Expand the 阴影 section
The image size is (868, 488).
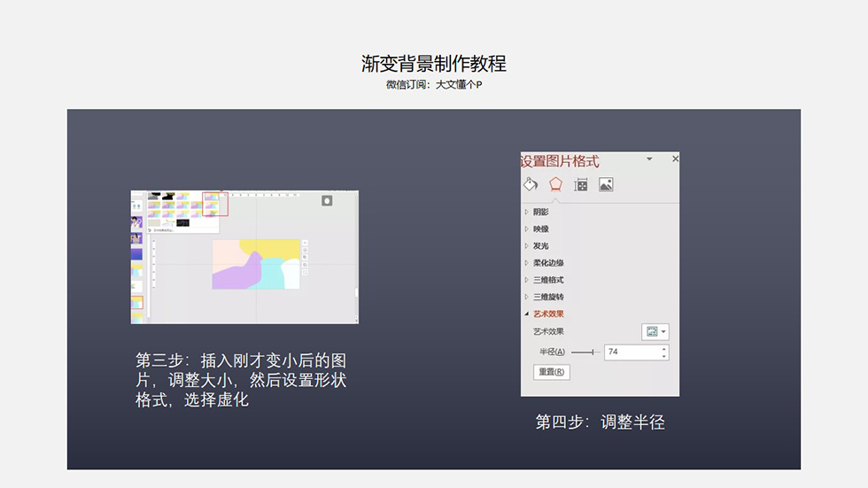tap(540, 212)
